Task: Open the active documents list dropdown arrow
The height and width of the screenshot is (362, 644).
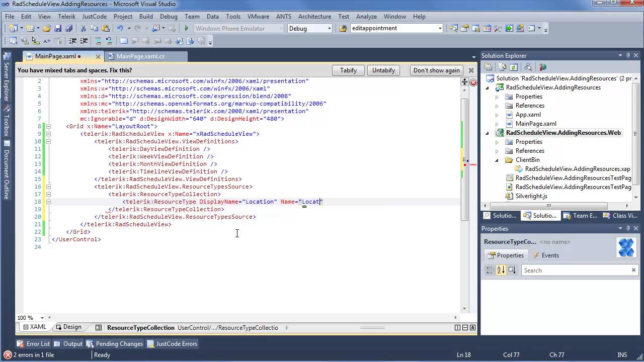Action: [473, 57]
